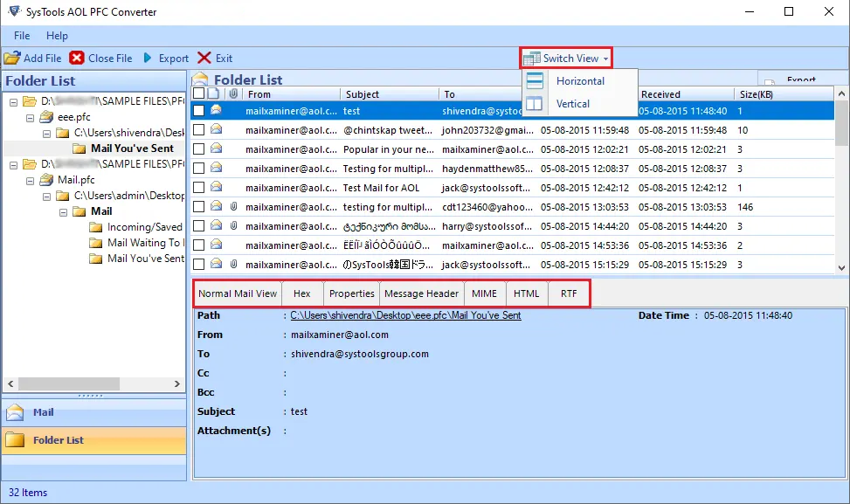
Task: Choose the Horizontal layout icon
Action: pos(535,80)
